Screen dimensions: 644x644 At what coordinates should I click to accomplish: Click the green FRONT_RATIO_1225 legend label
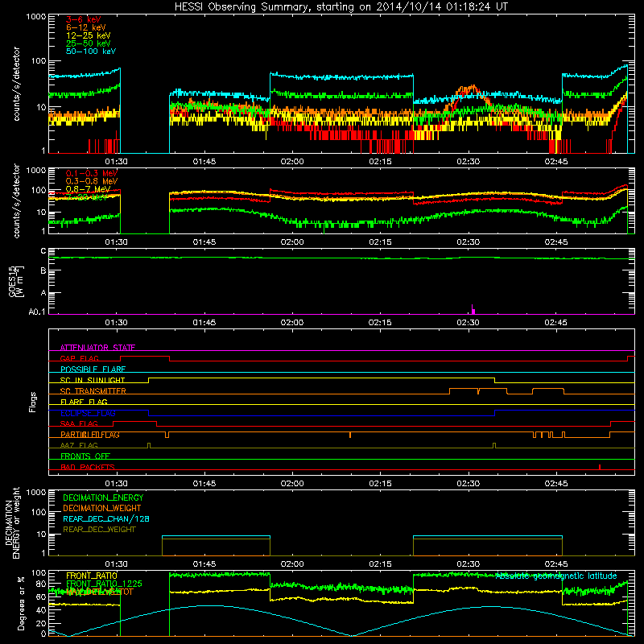(104, 584)
